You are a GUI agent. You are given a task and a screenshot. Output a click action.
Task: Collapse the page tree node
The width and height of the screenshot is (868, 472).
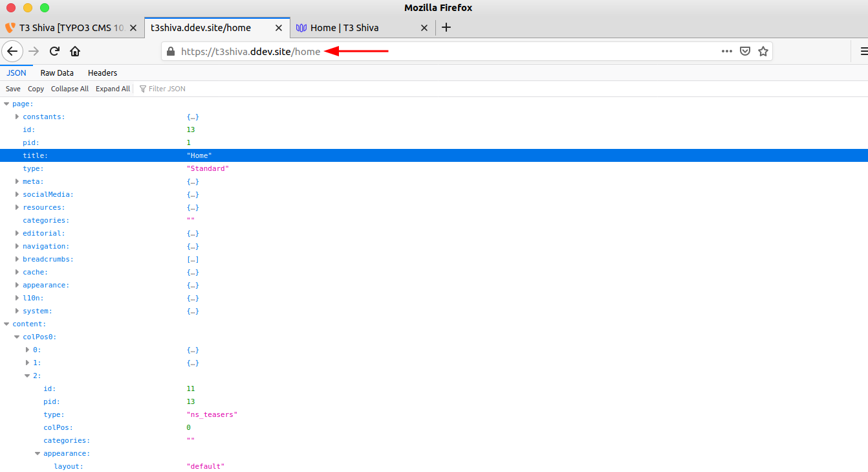pyautogui.click(x=6, y=104)
